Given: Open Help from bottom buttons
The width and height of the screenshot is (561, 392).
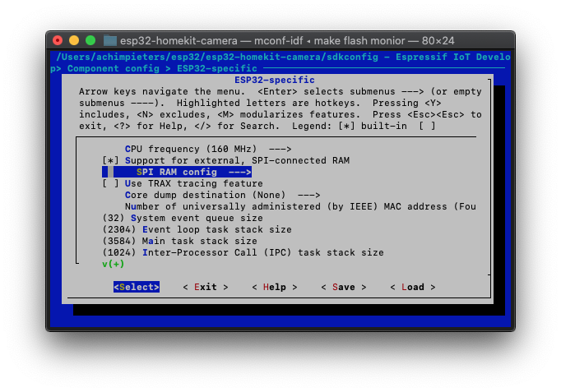Looking at the screenshot, I should point(275,287).
